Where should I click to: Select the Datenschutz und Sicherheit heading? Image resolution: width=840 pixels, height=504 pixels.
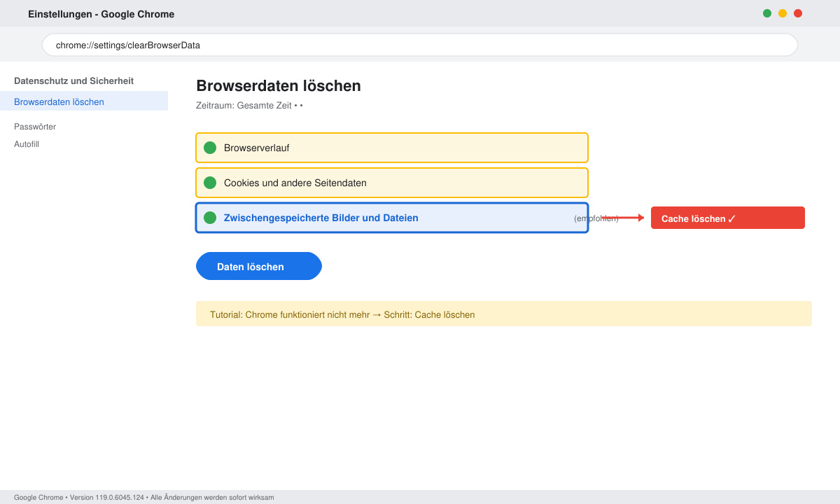[73, 81]
